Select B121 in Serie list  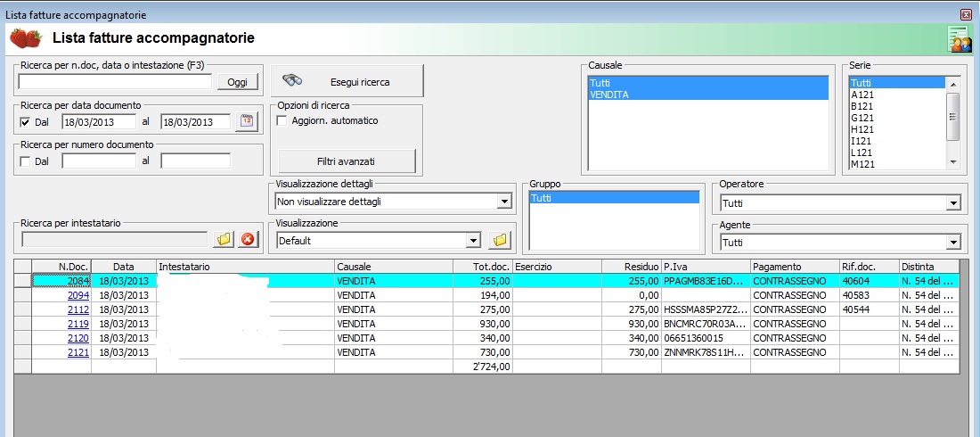point(897,106)
